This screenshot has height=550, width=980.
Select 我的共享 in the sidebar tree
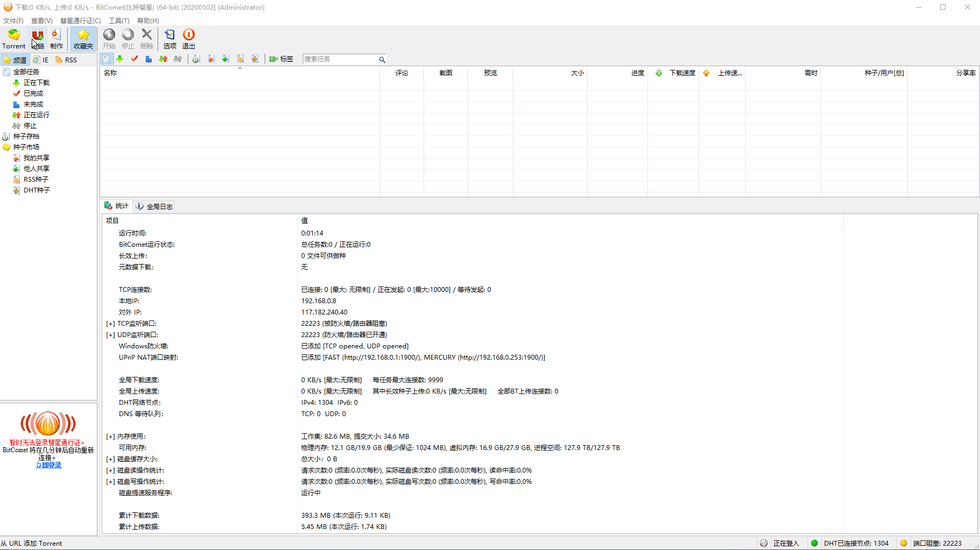click(36, 158)
